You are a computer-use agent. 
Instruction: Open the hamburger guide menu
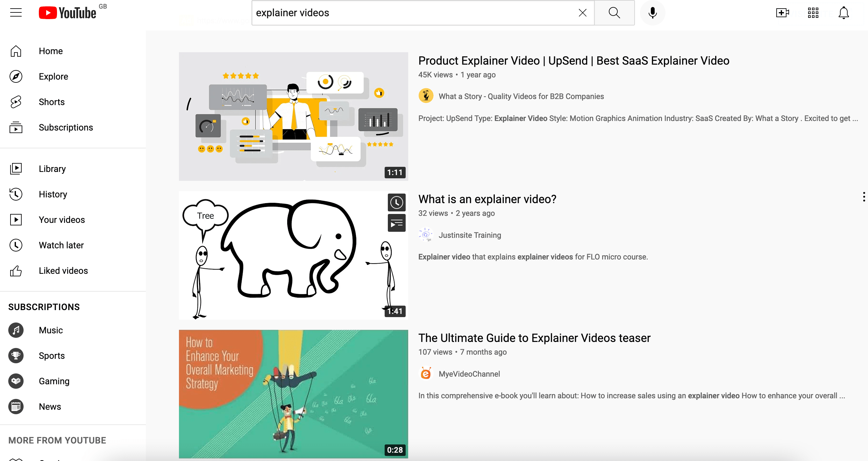pos(16,13)
